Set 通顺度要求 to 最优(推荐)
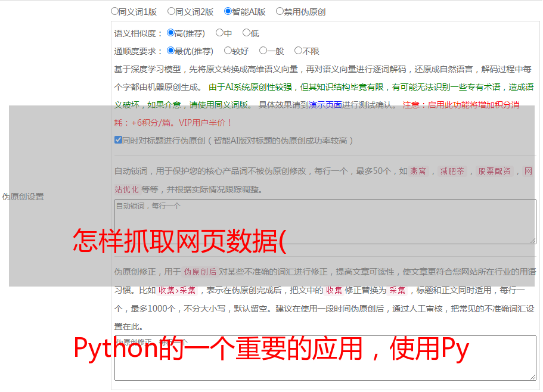This screenshot has width=543, height=392. click(170, 51)
